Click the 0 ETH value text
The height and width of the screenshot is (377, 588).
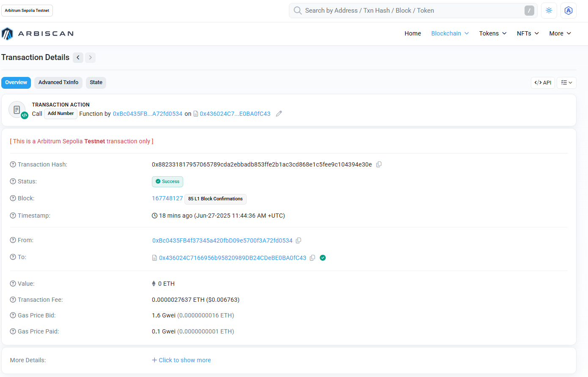[166, 284]
